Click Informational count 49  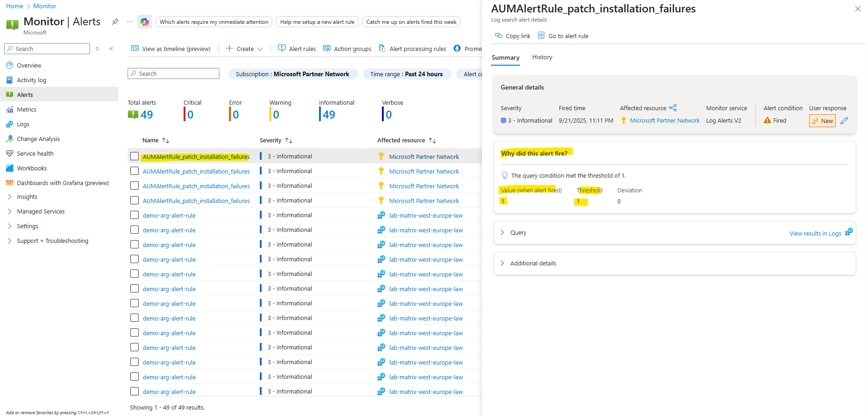[x=329, y=114]
